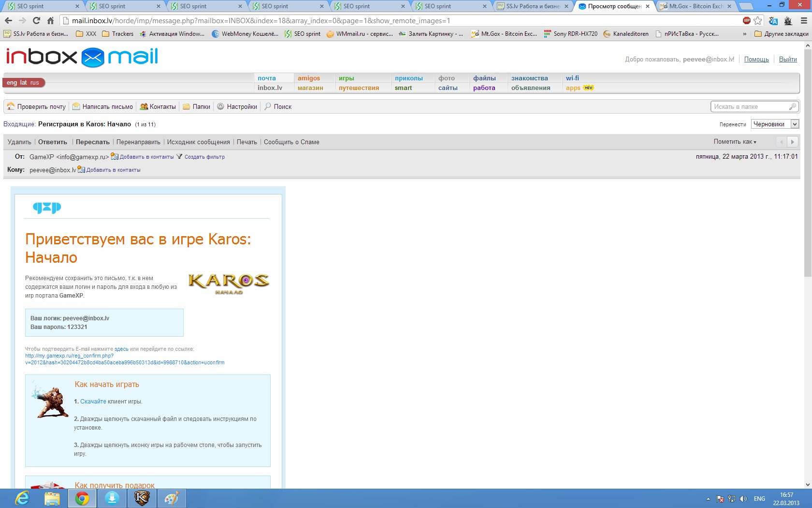Image resolution: width=812 pixels, height=508 pixels.
Task: Reload the page with the refresh icon
Action: coord(36,21)
